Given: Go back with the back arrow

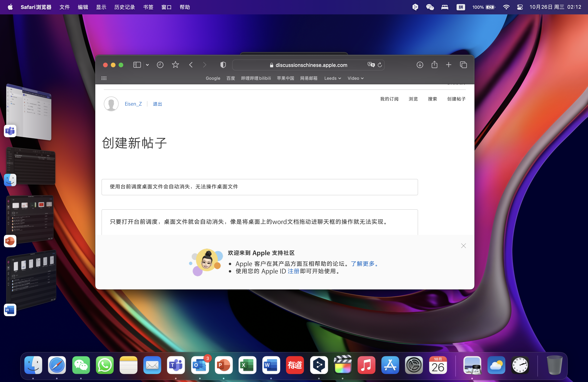Looking at the screenshot, I should pos(191,65).
